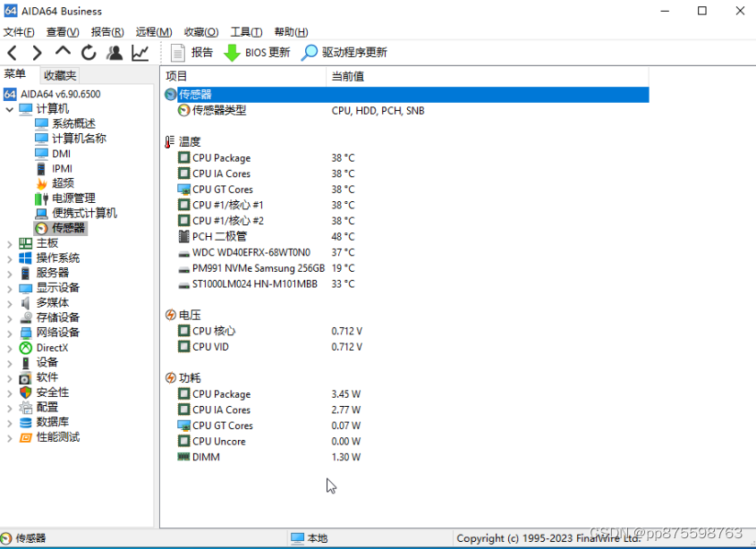The image size is (756, 549).
Task: Expand the 存储设备 tree node
Action: [9, 318]
